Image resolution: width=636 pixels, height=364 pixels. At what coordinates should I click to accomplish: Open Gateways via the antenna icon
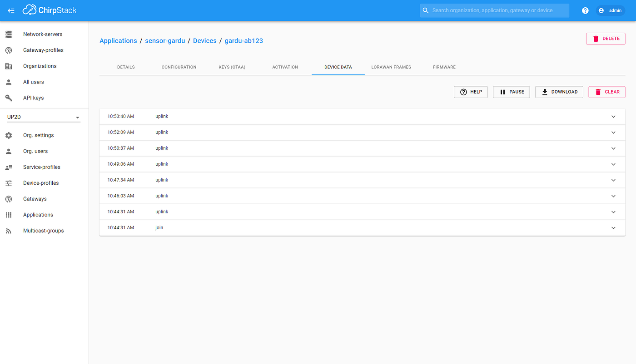click(x=8, y=198)
